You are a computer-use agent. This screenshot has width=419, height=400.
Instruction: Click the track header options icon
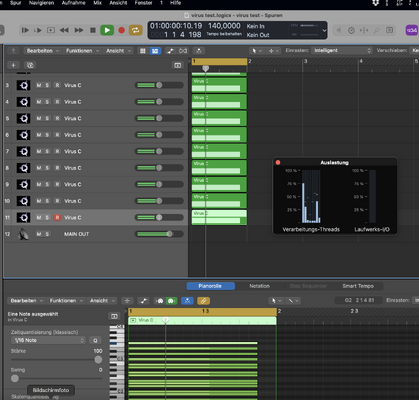pos(178,65)
